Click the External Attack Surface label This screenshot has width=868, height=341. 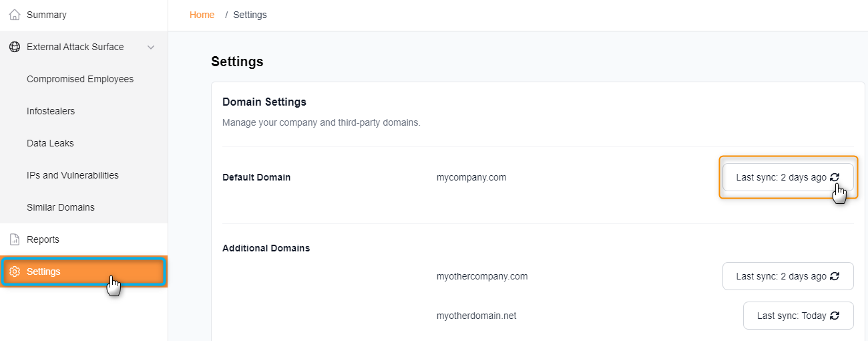click(x=75, y=47)
